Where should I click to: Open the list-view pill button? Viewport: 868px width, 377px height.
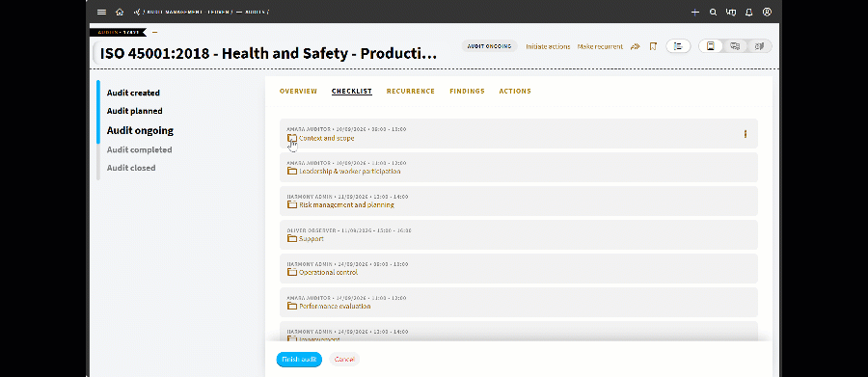[678, 46]
